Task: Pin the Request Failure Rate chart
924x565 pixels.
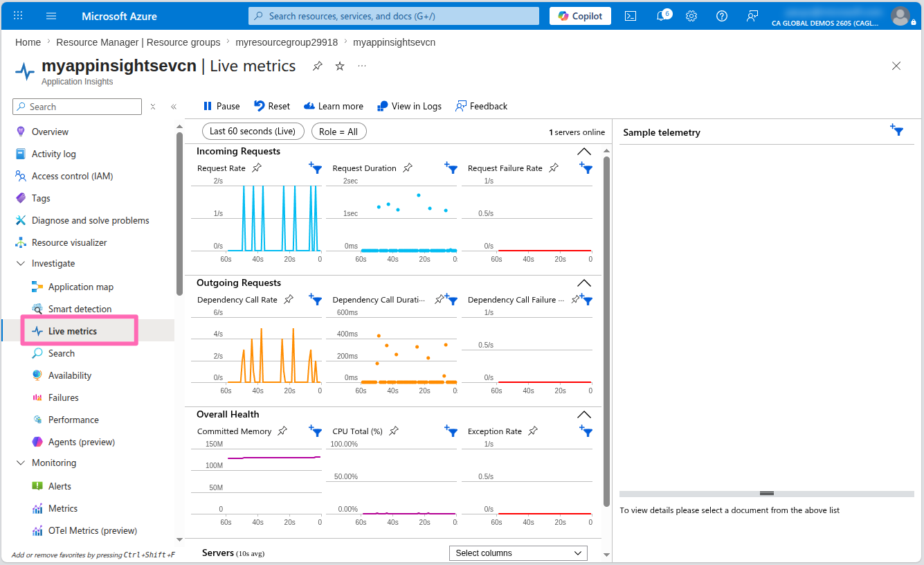Action: 554,168
